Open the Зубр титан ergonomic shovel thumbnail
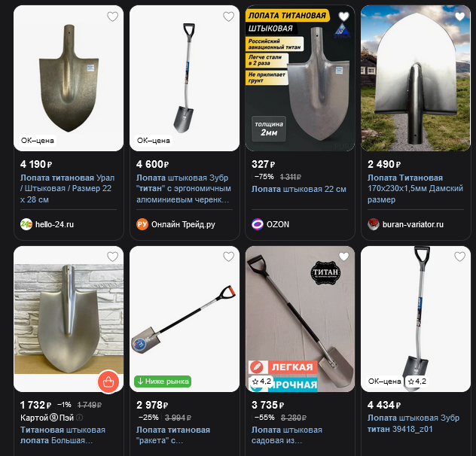The image size is (476, 456). (x=185, y=78)
